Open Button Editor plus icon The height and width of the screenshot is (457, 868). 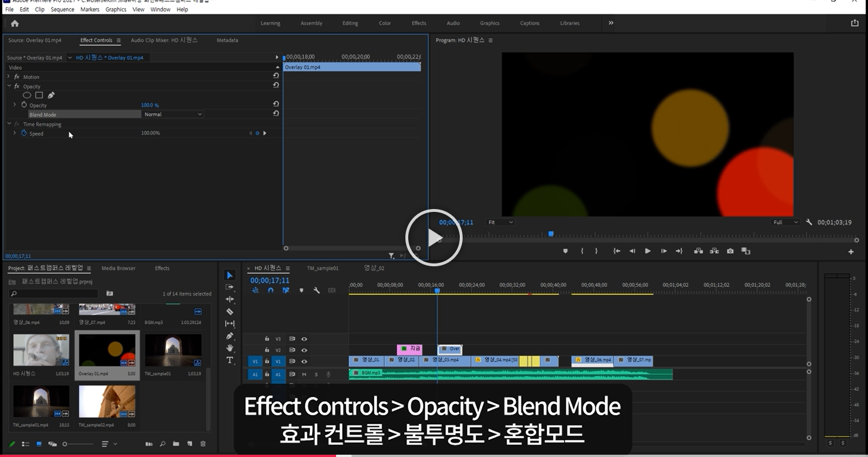pyautogui.click(x=851, y=251)
